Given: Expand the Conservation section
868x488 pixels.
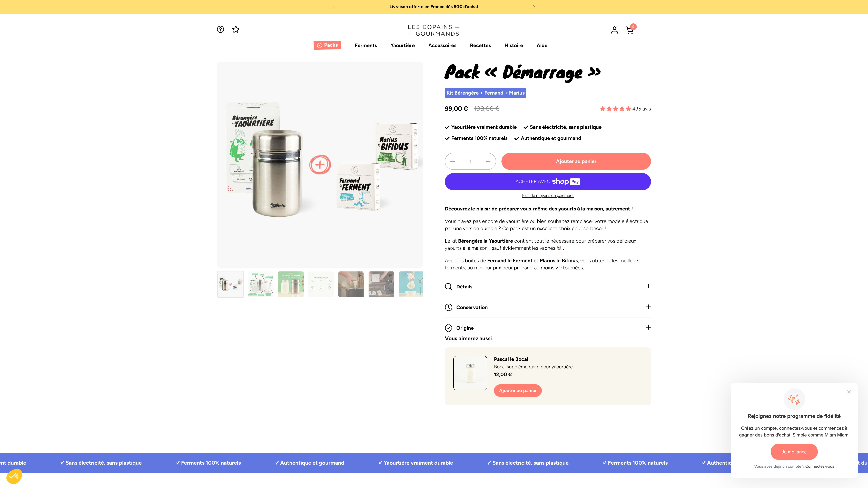Looking at the screenshot, I should pos(548,307).
